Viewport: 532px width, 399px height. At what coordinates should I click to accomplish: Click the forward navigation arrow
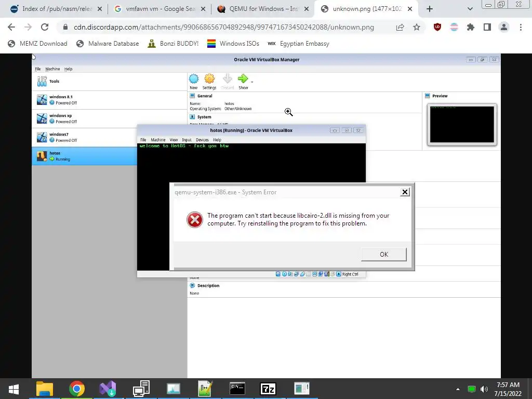pos(28,27)
